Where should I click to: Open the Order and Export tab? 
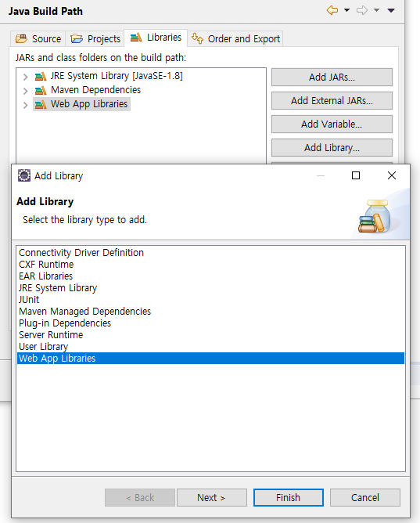pos(235,38)
